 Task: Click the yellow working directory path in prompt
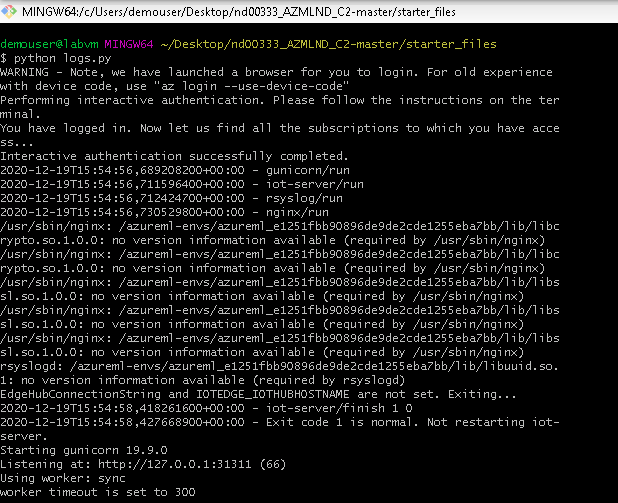coord(328,44)
